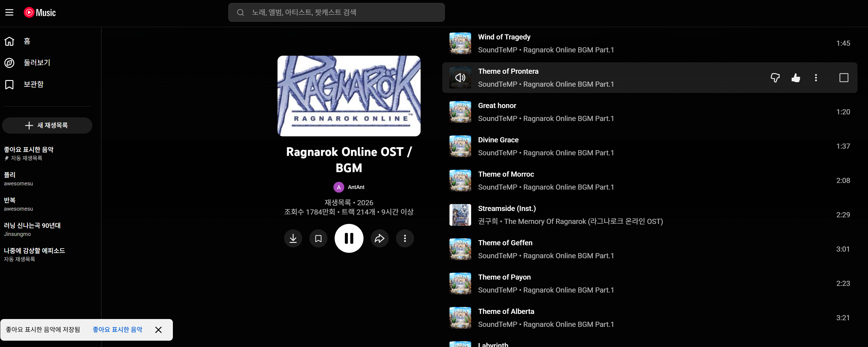The height and width of the screenshot is (347, 868).
Task: Save playlist to library bookmark icon
Action: pos(318,238)
